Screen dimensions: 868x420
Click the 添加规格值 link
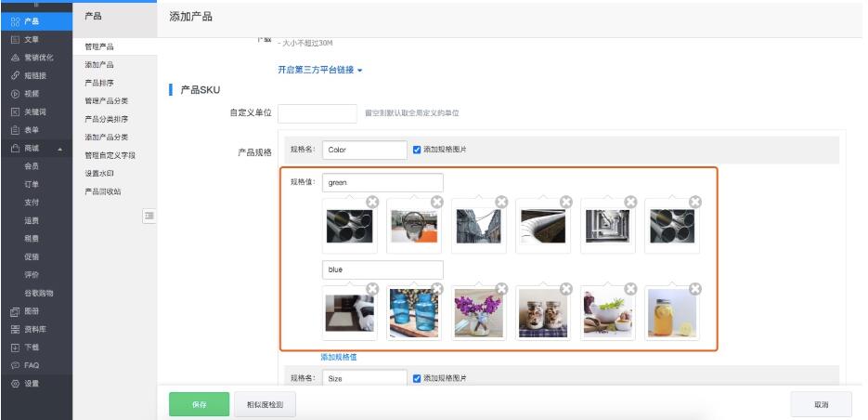[339, 357]
